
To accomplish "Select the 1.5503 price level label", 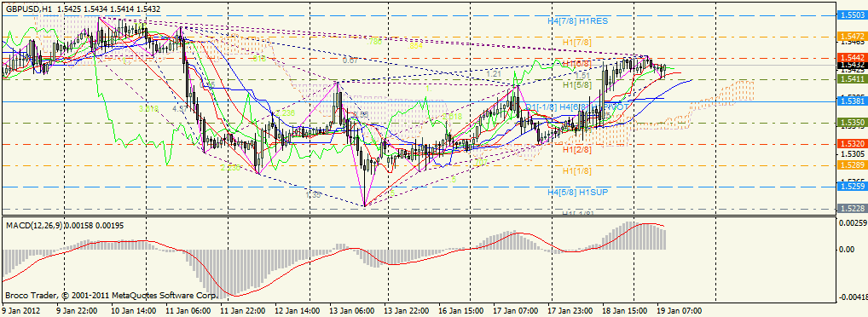I will (853, 15).
